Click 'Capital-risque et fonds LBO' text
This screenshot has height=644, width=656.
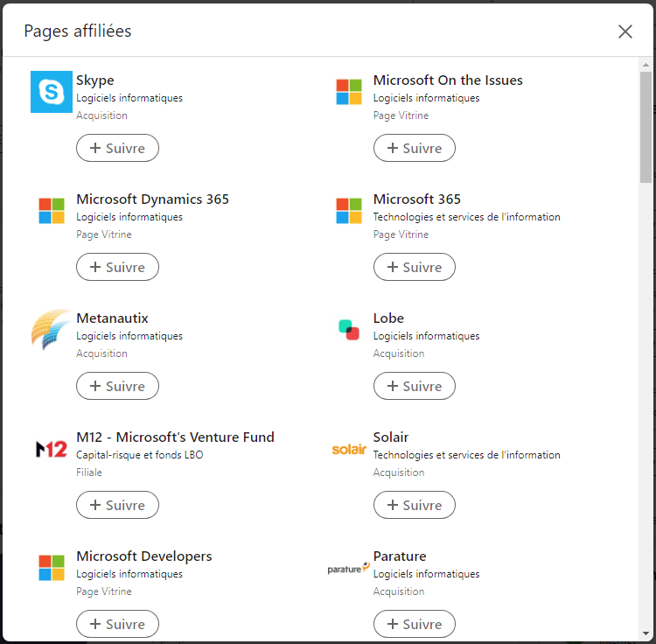pos(140,455)
